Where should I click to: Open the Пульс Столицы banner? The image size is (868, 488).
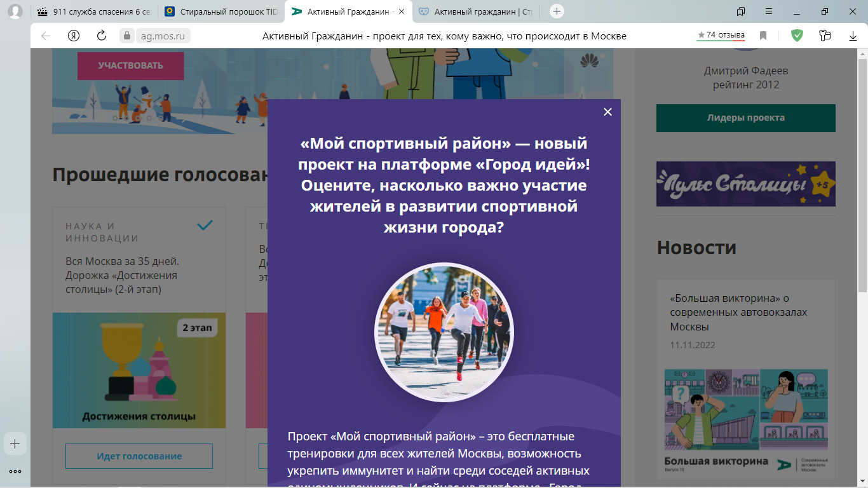coord(745,184)
